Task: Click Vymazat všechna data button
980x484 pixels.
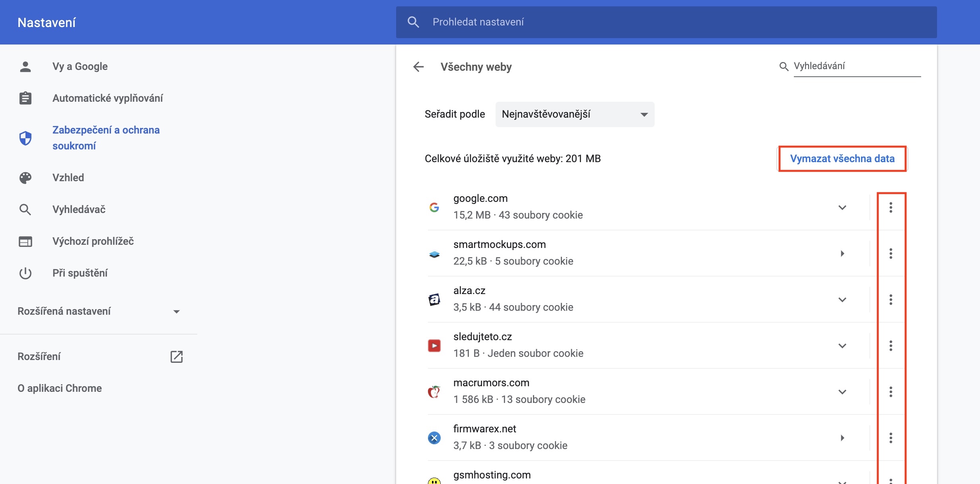Action: (x=842, y=159)
